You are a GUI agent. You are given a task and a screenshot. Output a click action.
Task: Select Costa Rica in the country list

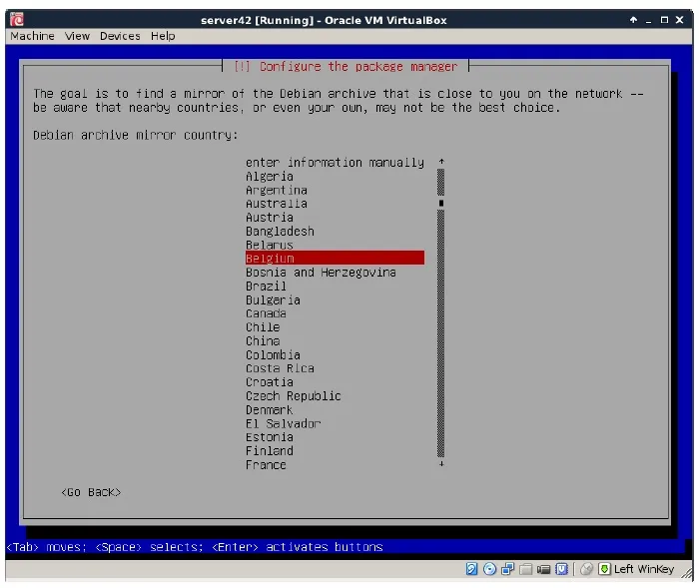click(x=335, y=368)
